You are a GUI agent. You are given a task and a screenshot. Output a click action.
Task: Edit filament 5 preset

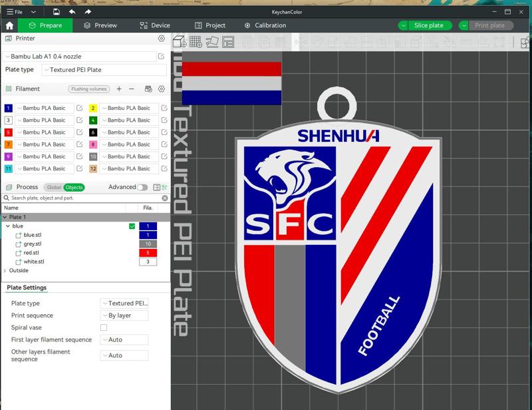(x=79, y=132)
